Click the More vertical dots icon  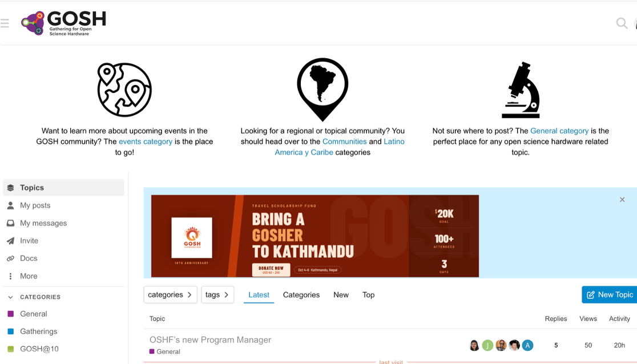[x=11, y=276]
